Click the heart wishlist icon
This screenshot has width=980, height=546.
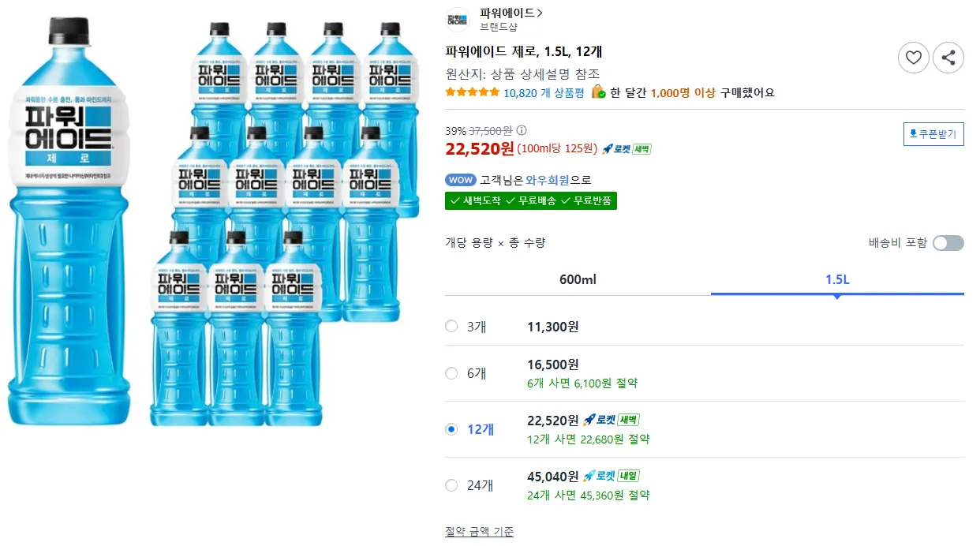[x=913, y=58]
